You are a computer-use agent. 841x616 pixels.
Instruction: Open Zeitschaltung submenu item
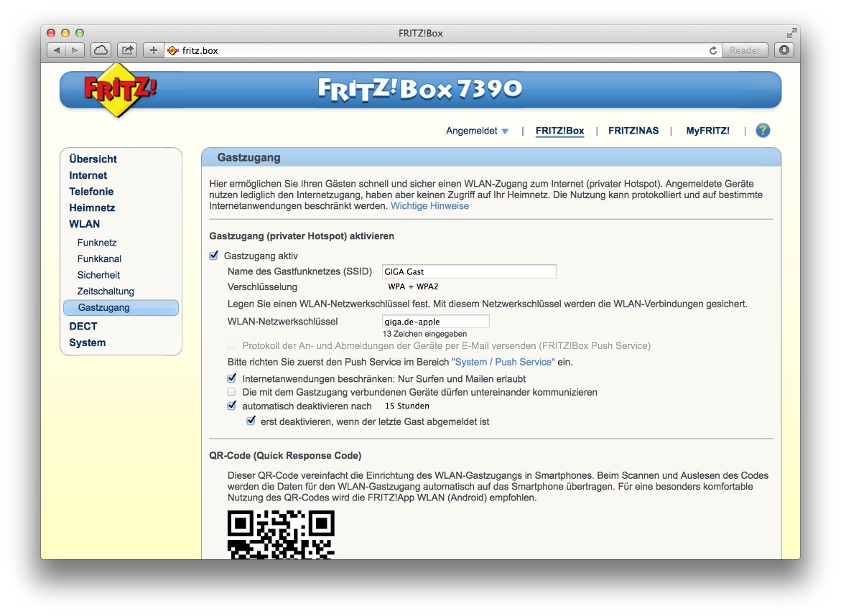coord(106,291)
